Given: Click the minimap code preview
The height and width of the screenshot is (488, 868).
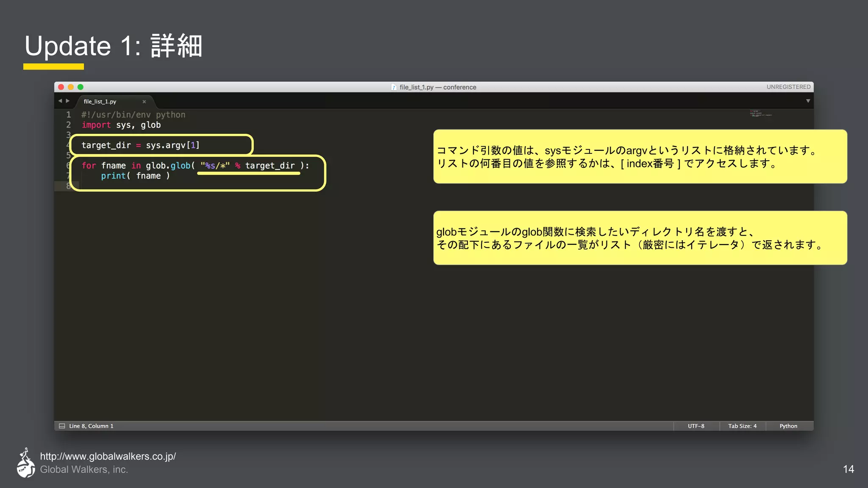Looking at the screenshot, I should (x=761, y=114).
